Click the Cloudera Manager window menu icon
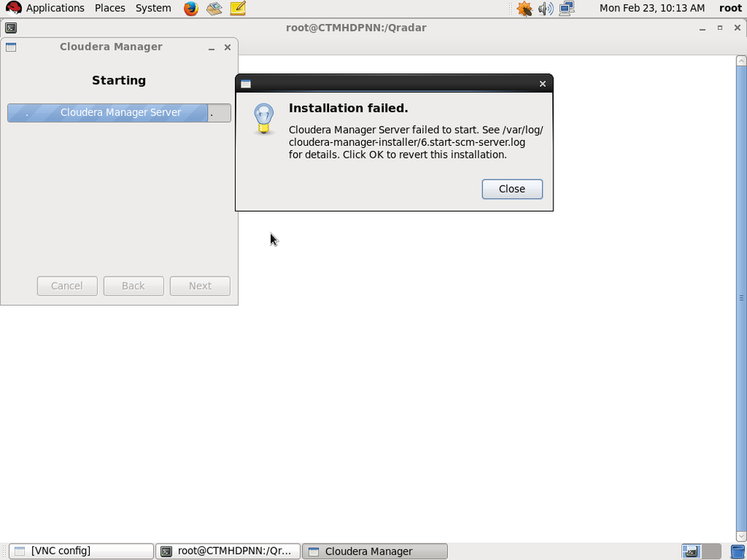Screen dimensions: 747x560 coord(11,46)
